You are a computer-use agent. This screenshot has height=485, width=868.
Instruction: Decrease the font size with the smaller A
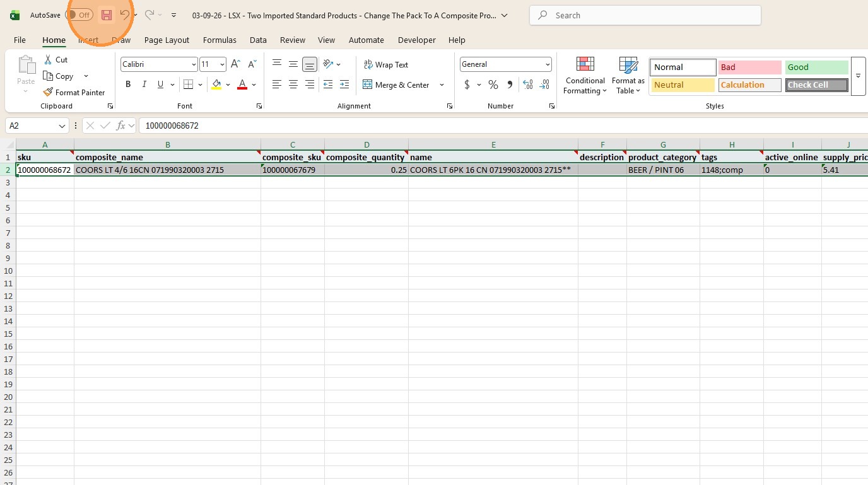point(252,64)
